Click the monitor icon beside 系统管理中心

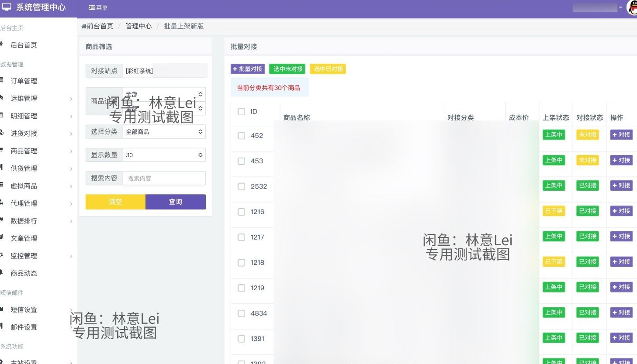(x=6, y=7)
